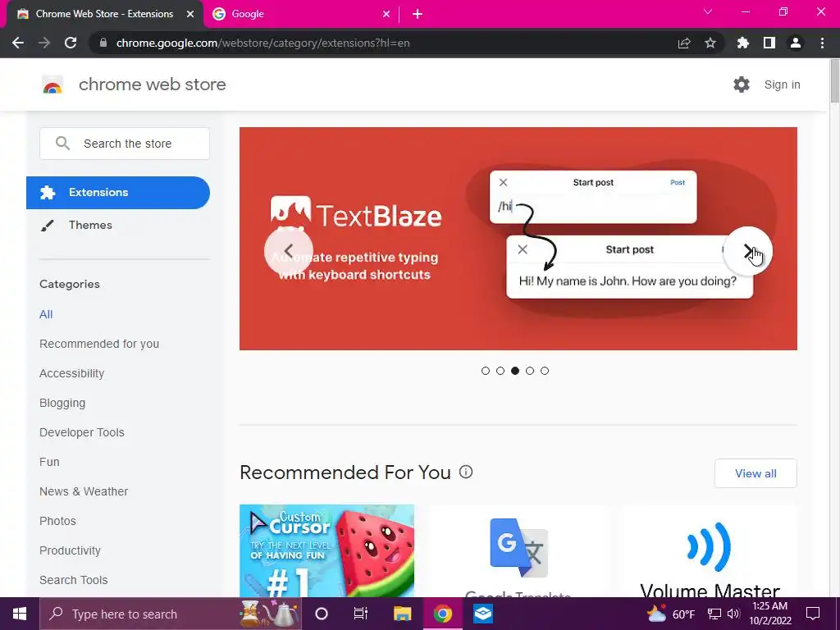Open the blue stacked-layers app on the taskbar

point(482,614)
